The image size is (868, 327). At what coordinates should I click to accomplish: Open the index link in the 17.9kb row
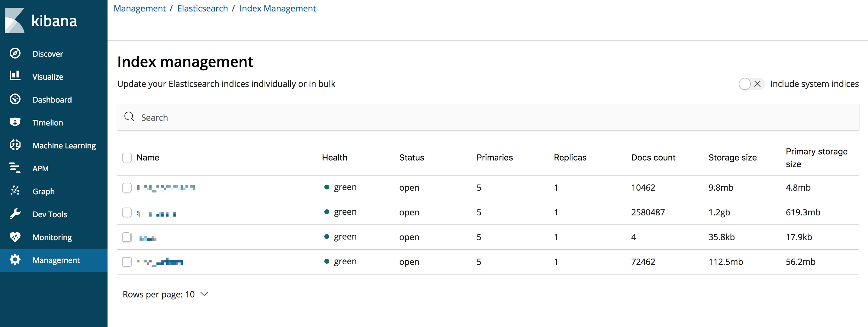click(x=148, y=238)
